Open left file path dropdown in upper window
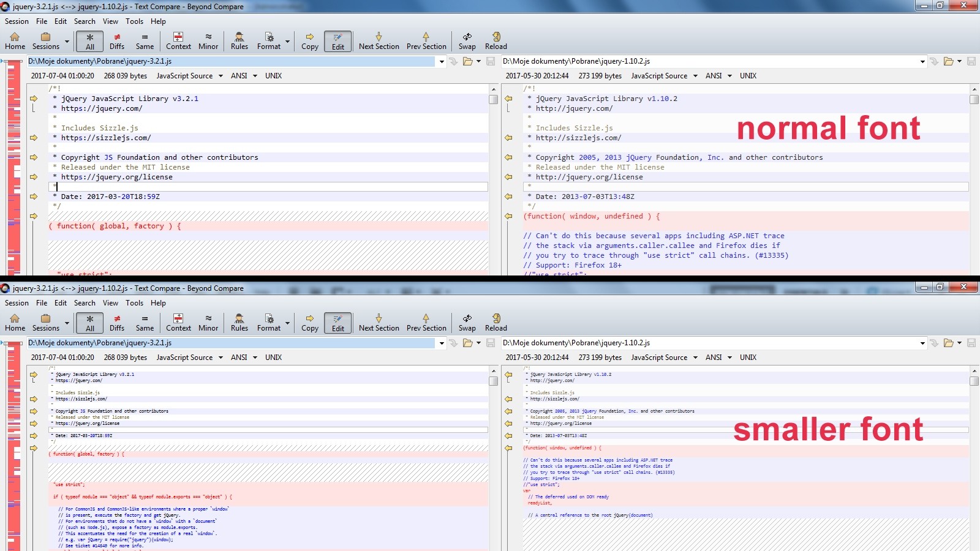 (442, 61)
